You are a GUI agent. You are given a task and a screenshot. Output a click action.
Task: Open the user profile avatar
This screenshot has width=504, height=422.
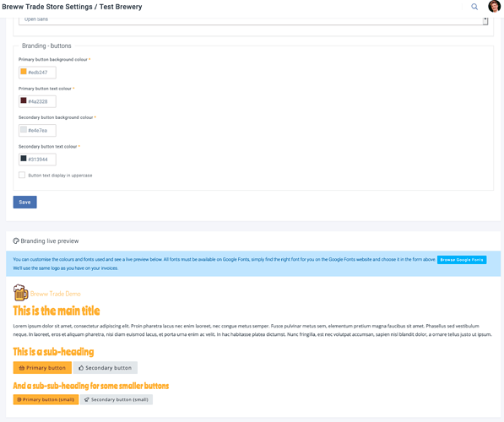[494, 7]
